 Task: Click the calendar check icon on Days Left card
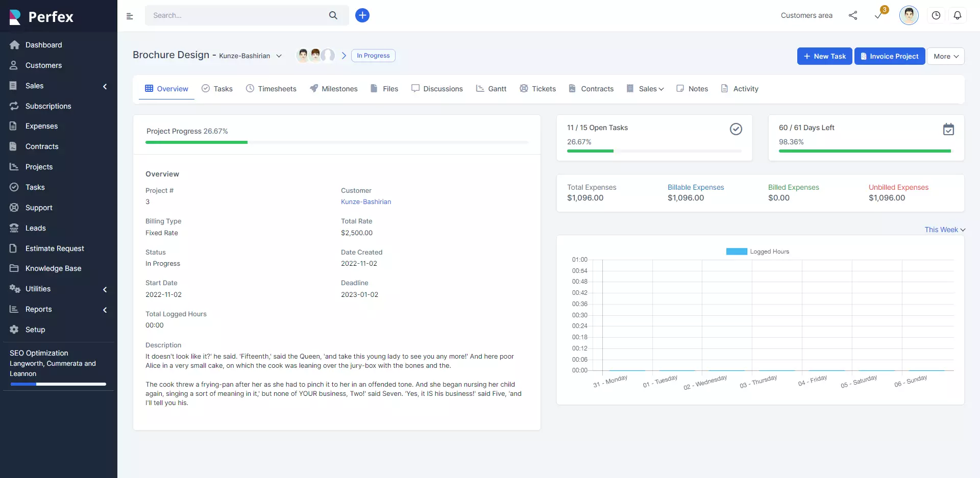point(948,130)
